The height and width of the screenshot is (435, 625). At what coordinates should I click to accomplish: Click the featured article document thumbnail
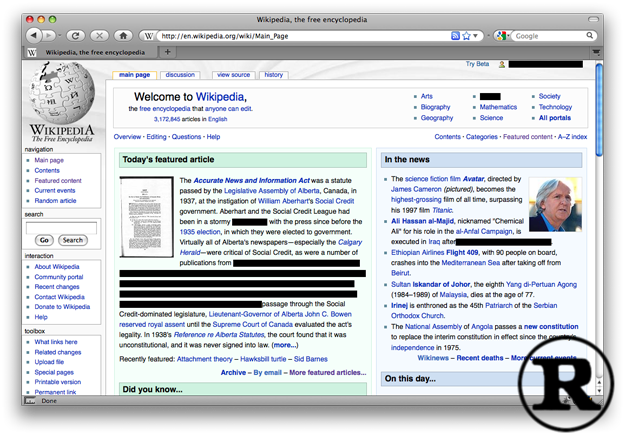146,217
